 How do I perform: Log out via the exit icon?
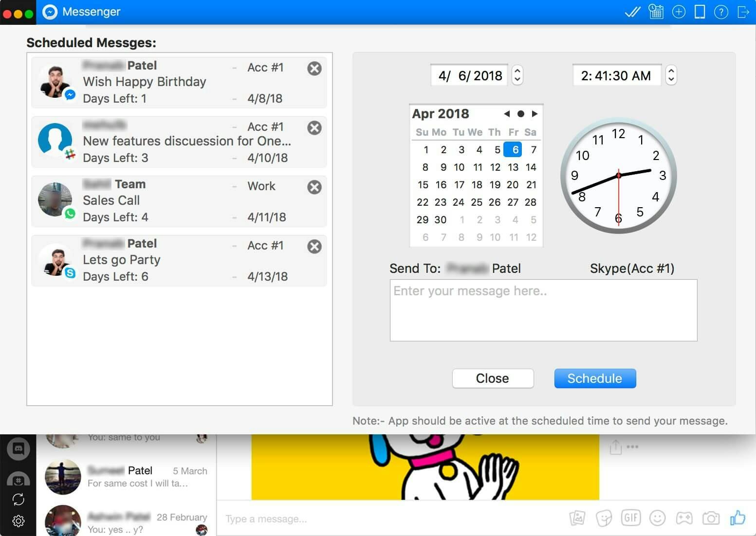[x=743, y=12]
